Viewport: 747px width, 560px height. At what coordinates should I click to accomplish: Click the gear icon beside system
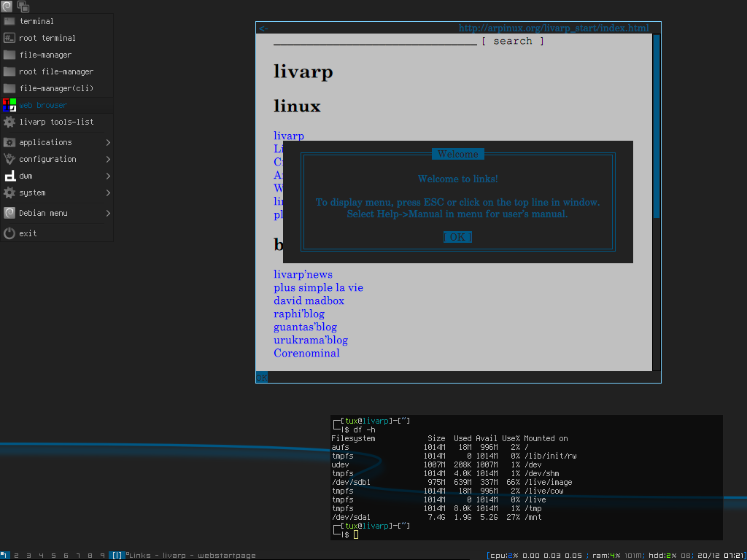click(x=9, y=192)
